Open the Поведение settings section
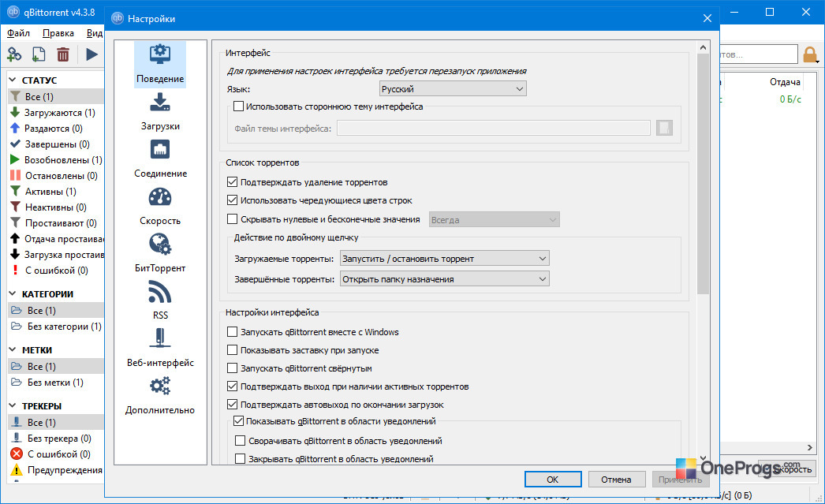 tap(160, 64)
